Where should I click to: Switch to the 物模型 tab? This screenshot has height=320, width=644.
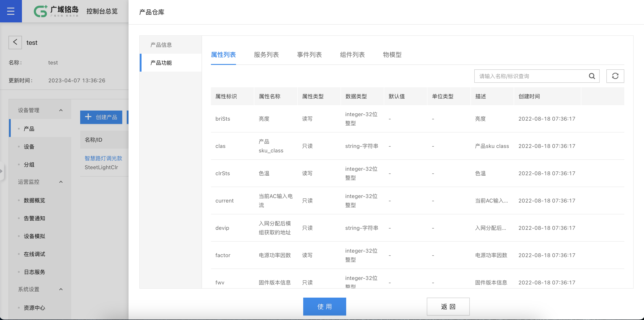(x=392, y=54)
